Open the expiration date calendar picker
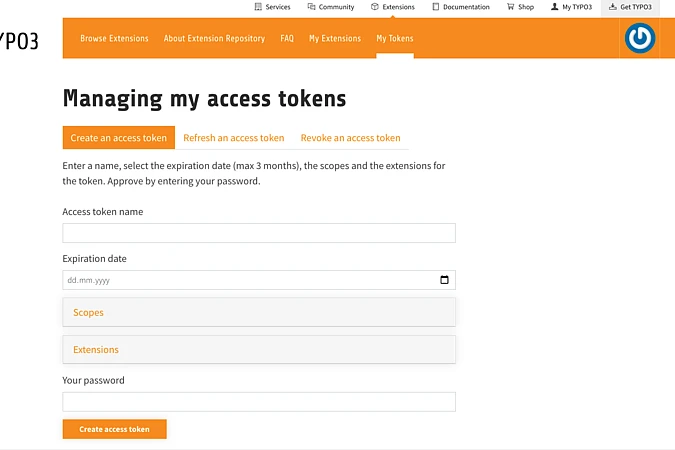This screenshot has width=675, height=450. click(x=445, y=280)
